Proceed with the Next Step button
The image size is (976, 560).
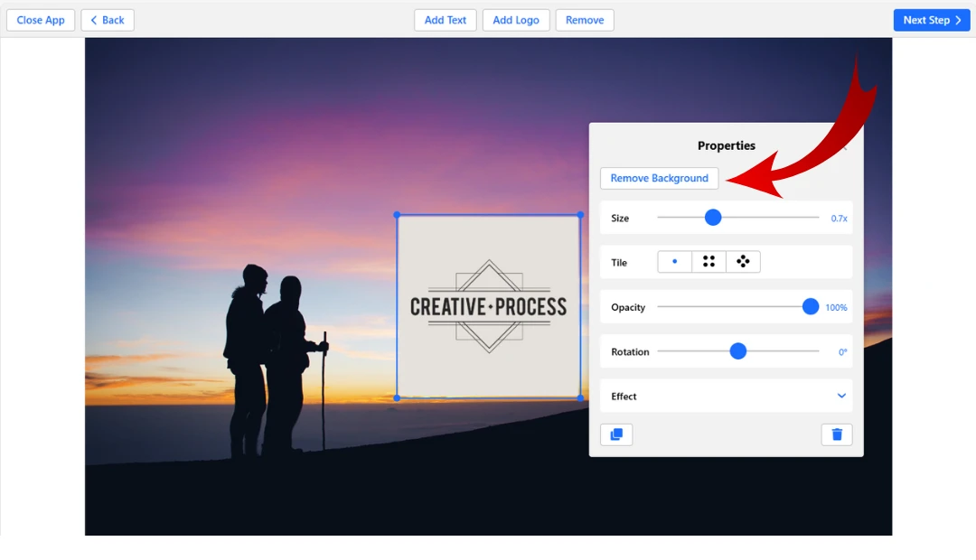tap(931, 20)
